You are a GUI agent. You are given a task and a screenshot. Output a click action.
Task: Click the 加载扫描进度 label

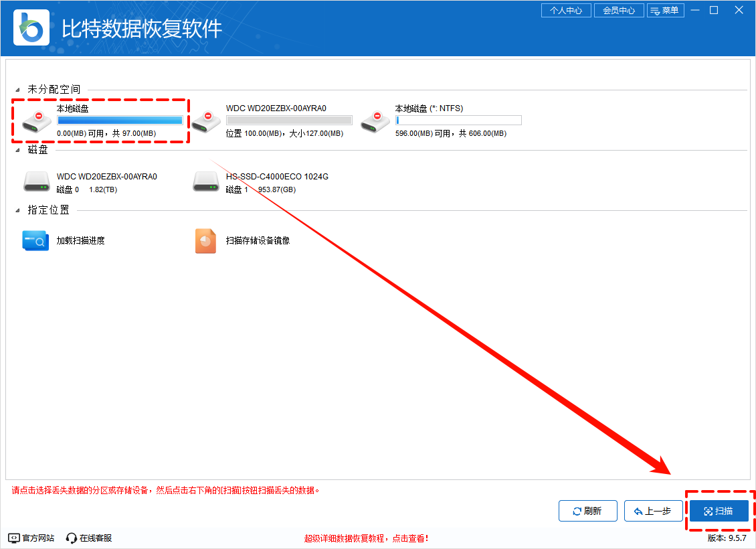[x=80, y=241]
